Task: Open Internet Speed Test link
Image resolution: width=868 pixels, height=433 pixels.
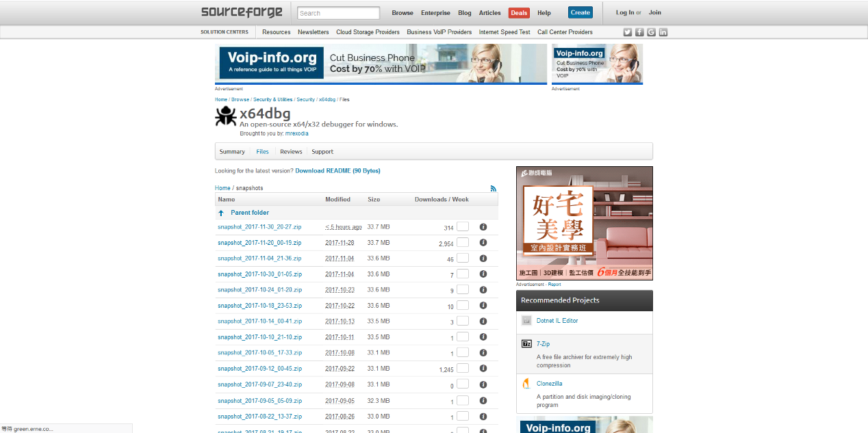Action: click(505, 32)
